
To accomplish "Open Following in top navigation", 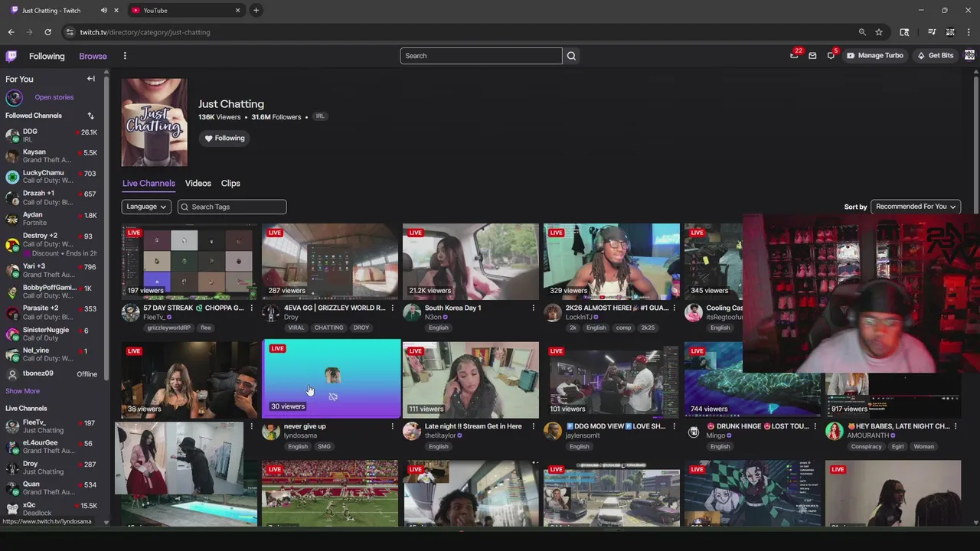I will [47, 56].
